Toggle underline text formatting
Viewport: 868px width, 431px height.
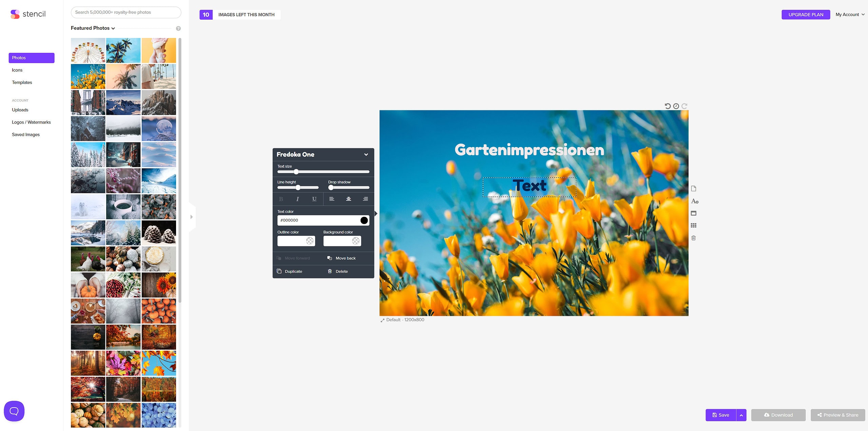coord(314,199)
